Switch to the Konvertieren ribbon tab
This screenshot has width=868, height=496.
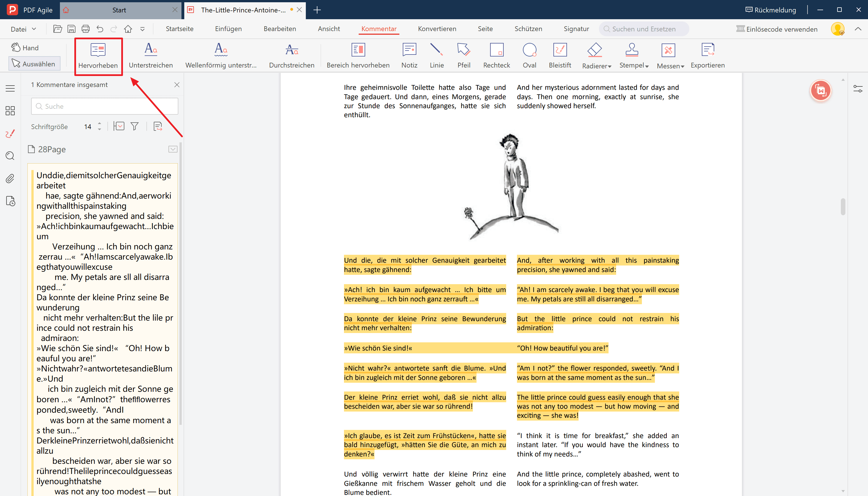point(437,29)
